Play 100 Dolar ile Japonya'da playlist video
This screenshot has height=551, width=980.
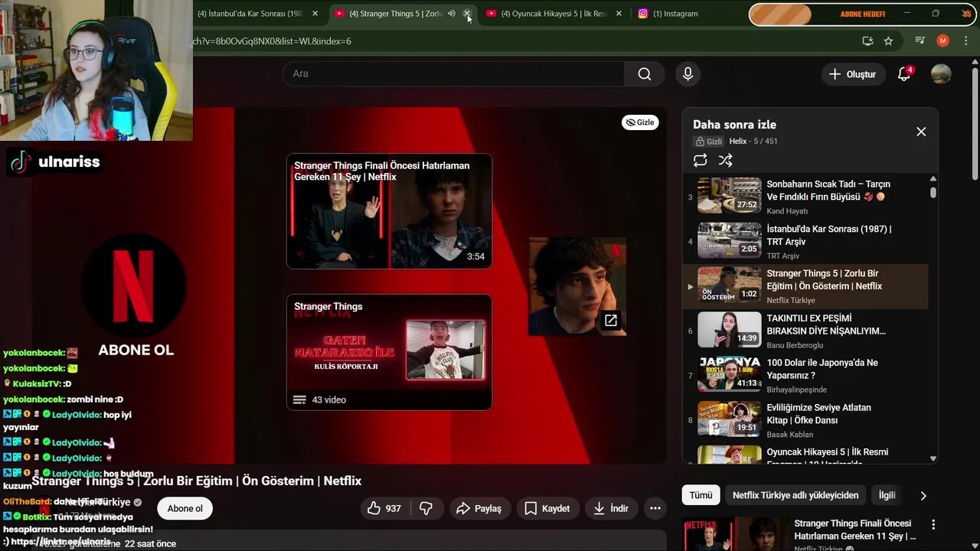tap(805, 376)
